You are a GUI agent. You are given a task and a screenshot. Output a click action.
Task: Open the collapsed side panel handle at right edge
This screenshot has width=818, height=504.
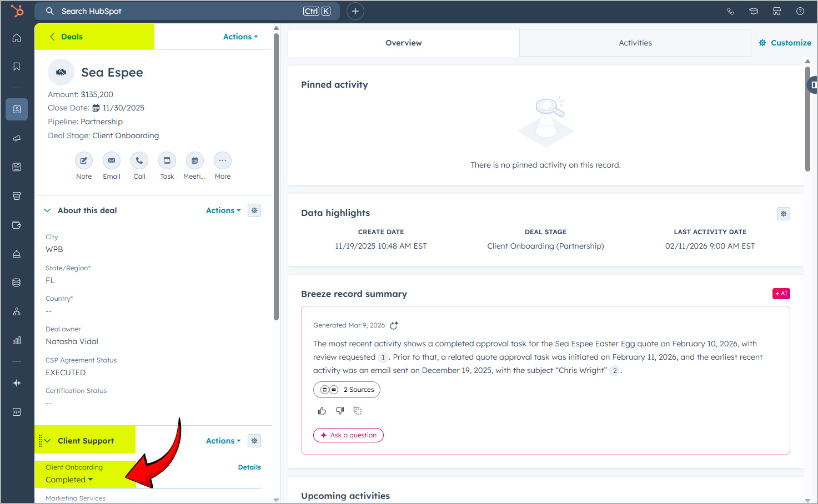(x=813, y=85)
